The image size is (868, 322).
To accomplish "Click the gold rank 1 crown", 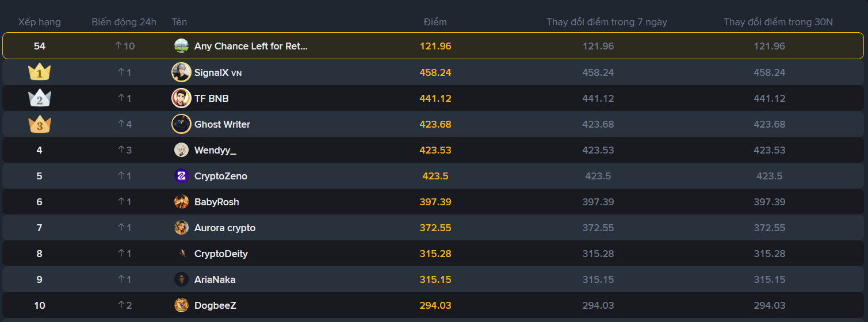I will [40, 72].
